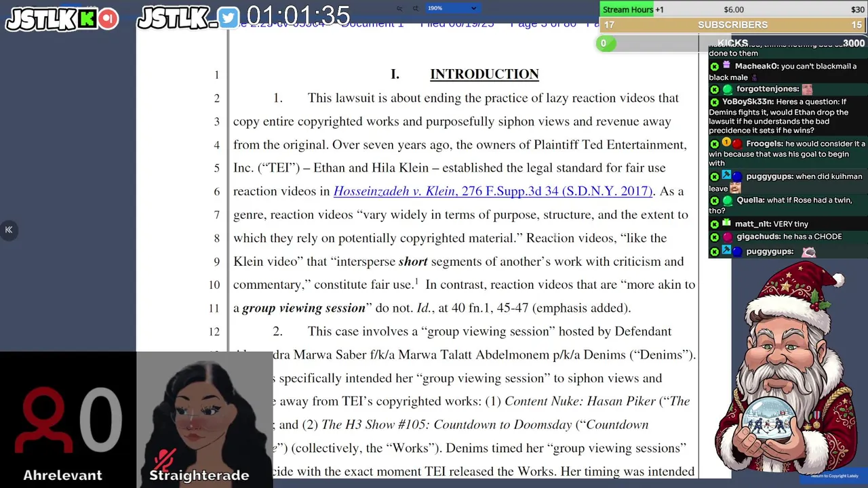The width and height of the screenshot is (868, 488).
Task: Click the Straighterade name label
Action: click(199, 475)
